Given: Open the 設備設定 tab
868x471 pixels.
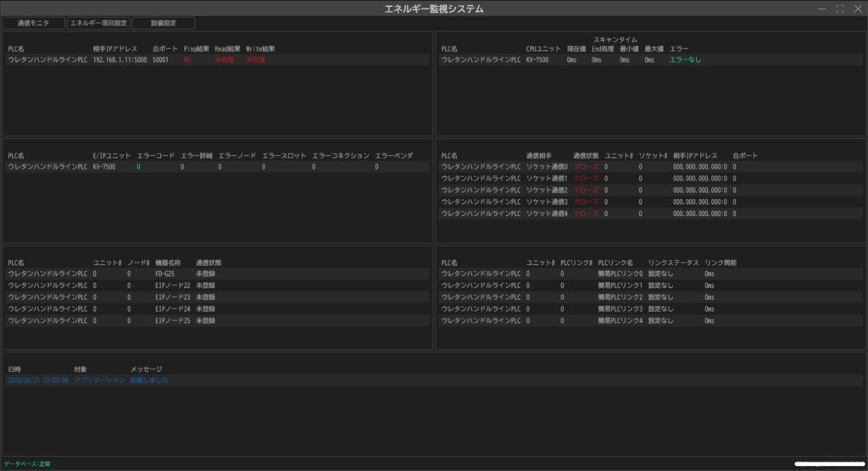Looking at the screenshot, I should [164, 23].
